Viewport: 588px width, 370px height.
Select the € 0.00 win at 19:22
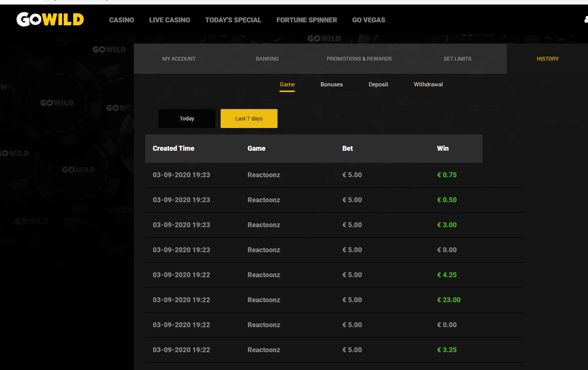tap(447, 325)
